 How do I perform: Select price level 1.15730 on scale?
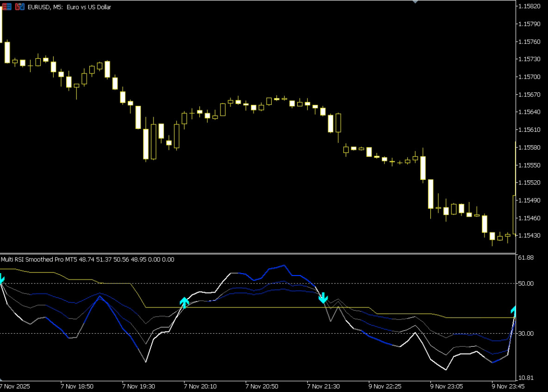[529, 59]
